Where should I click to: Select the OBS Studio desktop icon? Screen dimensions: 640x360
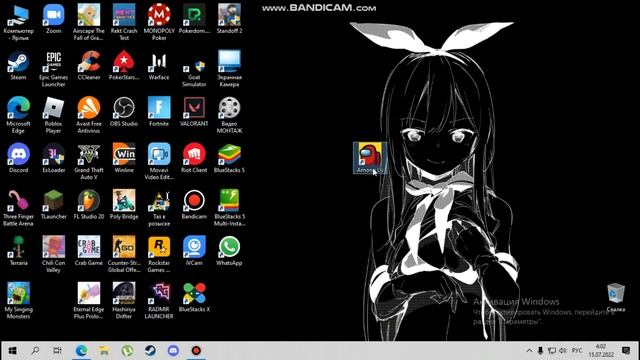124,112
